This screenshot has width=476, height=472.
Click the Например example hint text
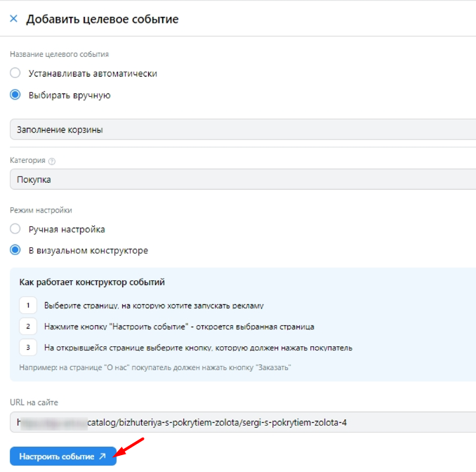point(154,367)
